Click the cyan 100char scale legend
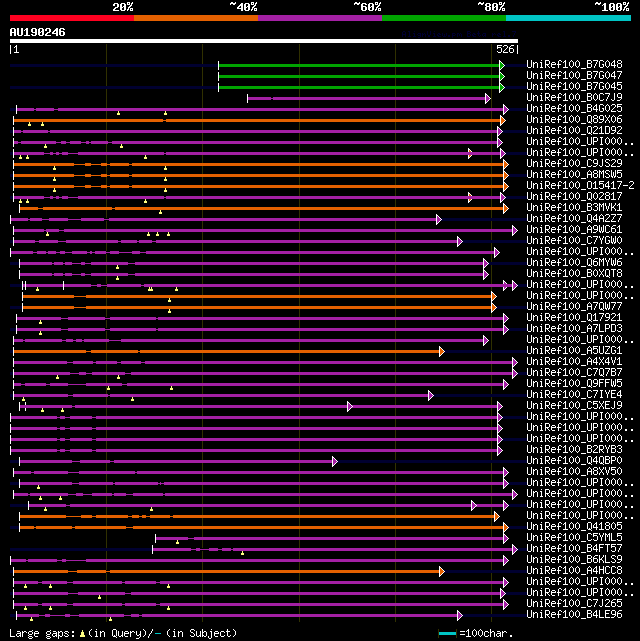Viewport: 640px width, 641px height. (447, 634)
